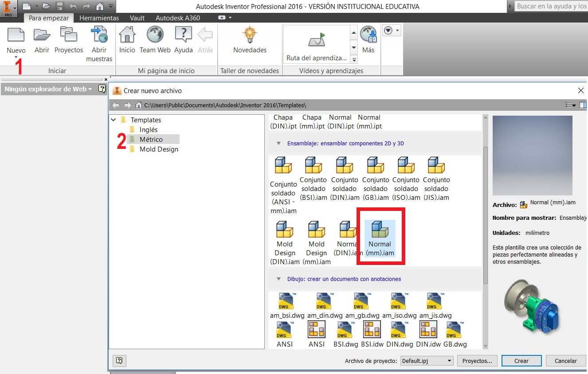Select the am_iso.dwg drawing template

pos(400,306)
